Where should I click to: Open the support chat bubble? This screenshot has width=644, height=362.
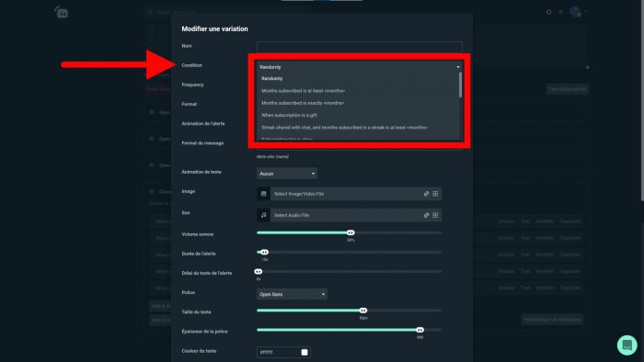(x=627, y=345)
